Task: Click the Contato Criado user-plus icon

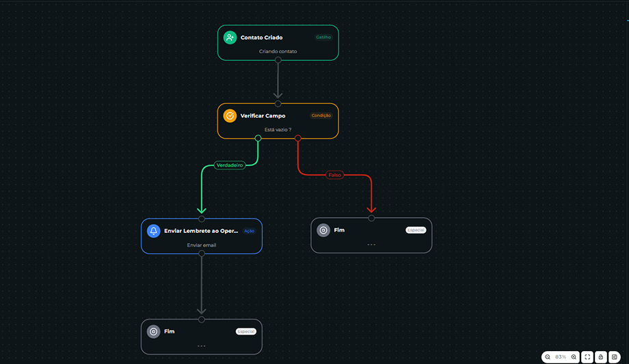Action: tap(230, 38)
